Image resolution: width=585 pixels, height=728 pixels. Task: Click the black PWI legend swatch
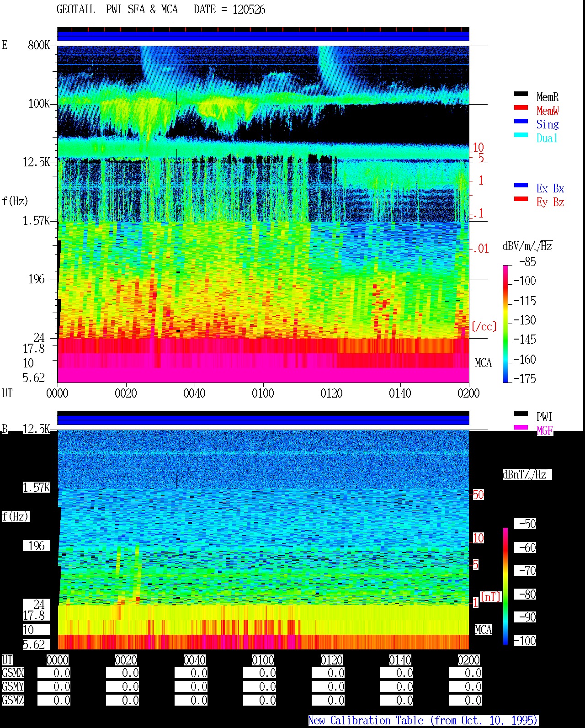(x=521, y=414)
